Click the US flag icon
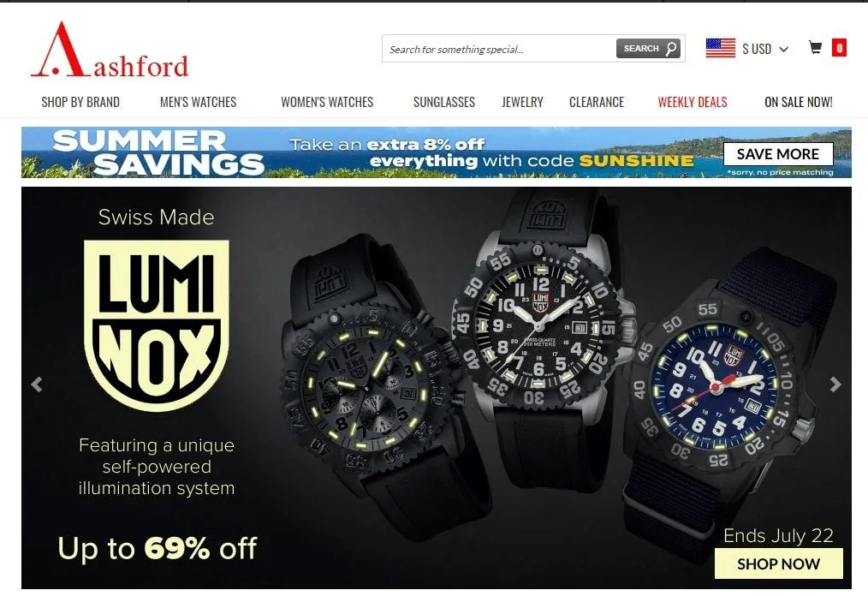Image resolution: width=868 pixels, height=596 pixels. click(x=720, y=48)
